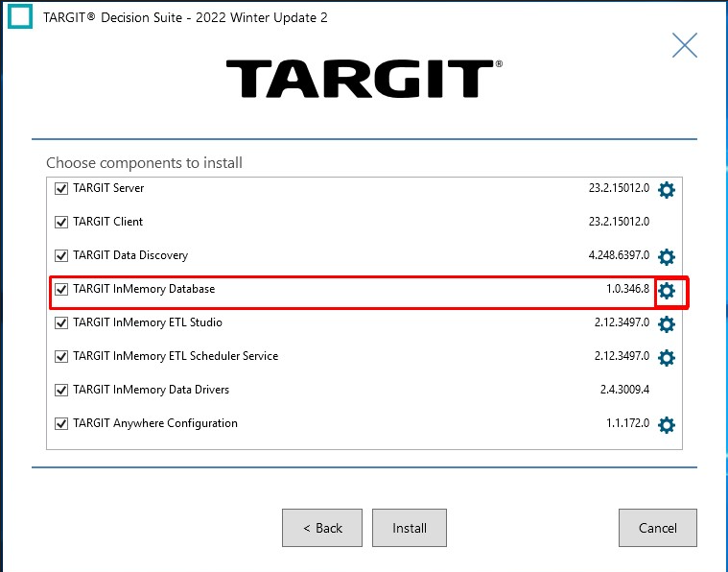Click the TARGIT installer icon in title bar
Viewport: 728px width, 572px height.
click(x=20, y=16)
